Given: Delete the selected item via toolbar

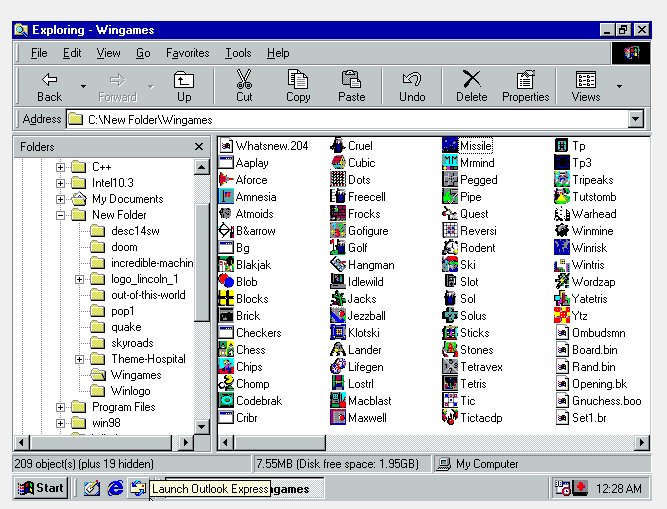Looking at the screenshot, I should (471, 86).
